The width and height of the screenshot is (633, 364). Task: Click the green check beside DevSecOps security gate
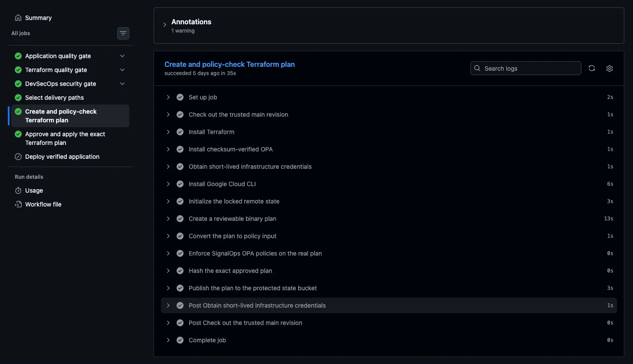point(18,84)
